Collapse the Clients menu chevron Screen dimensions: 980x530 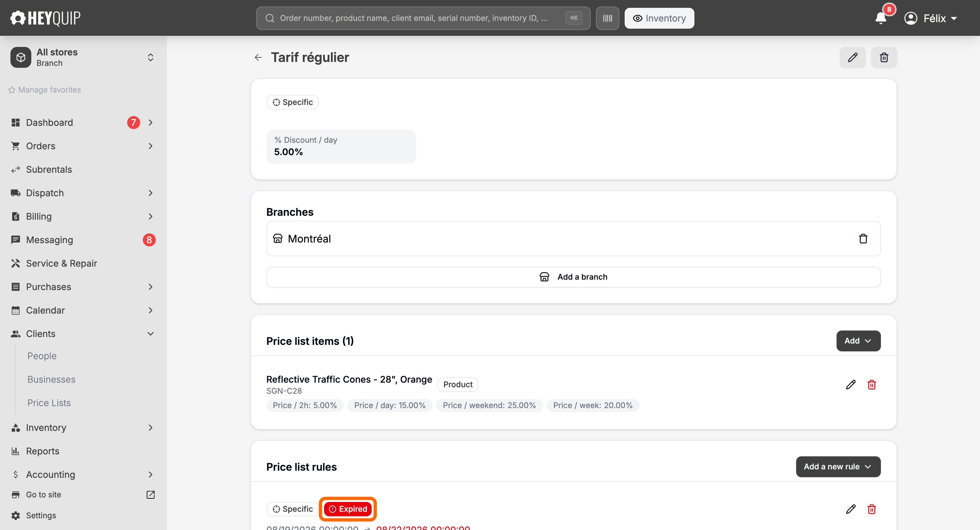point(151,334)
